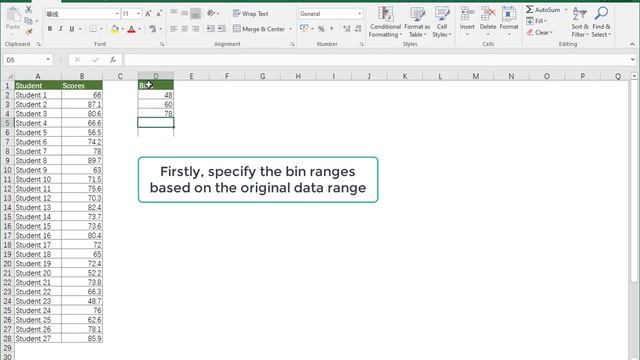This screenshot has height=360, width=640.
Task: Collapse the ribbon with the chevron
Action: click(x=632, y=44)
